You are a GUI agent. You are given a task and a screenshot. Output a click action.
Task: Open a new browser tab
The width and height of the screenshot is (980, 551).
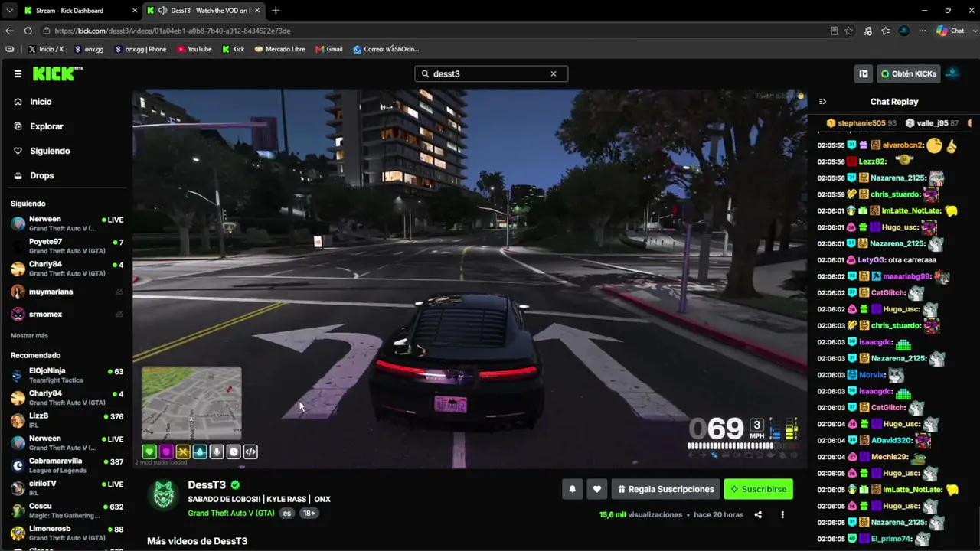click(x=276, y=11)
